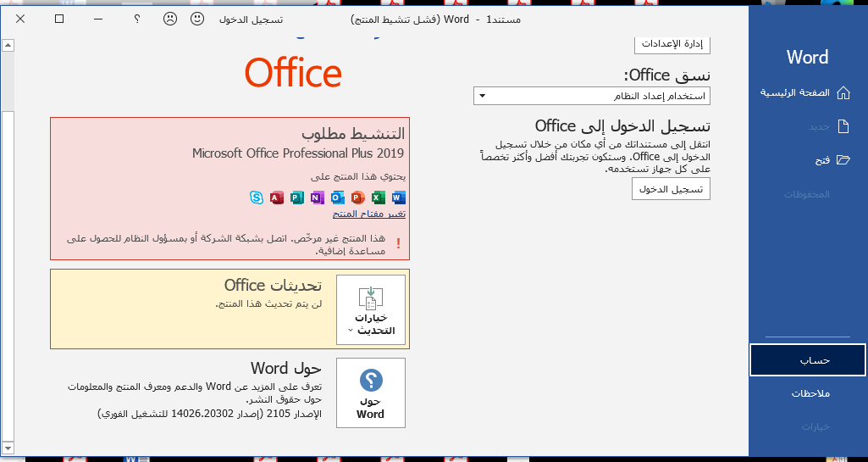The height and width of the screenshot is (462, 868).
Task: Click the open folder icon beside فتح
Action: [x=843, y=160]
